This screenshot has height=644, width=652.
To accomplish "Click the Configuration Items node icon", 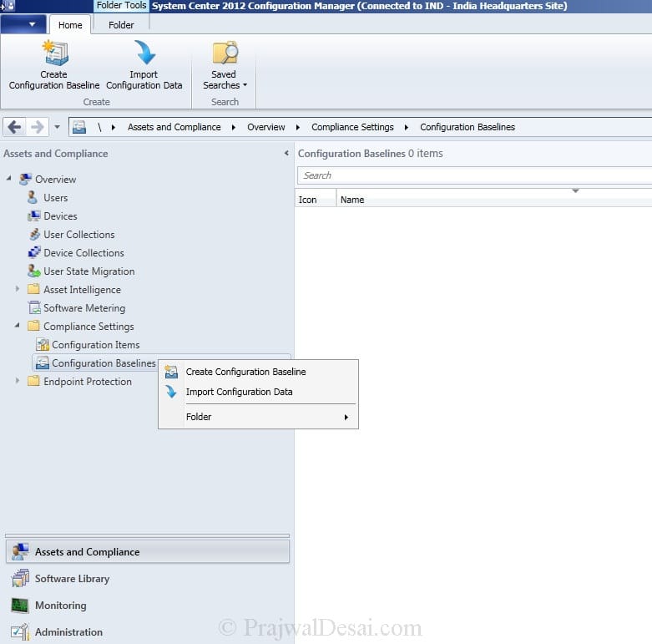I will tap(43, 344).
